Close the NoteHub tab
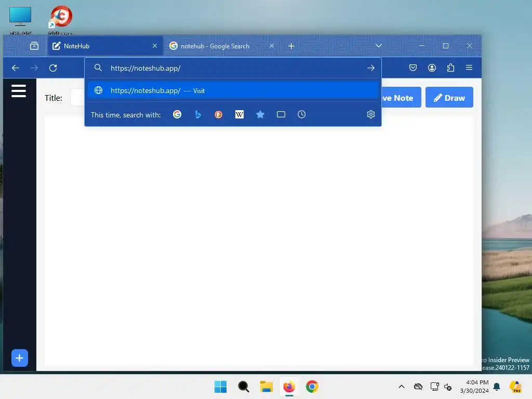The image size is (532, 399). point(155,46)
